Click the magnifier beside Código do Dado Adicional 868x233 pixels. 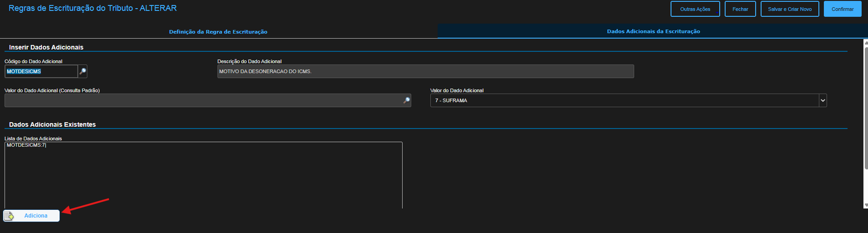pyautogui.click(x=82, y=71)
